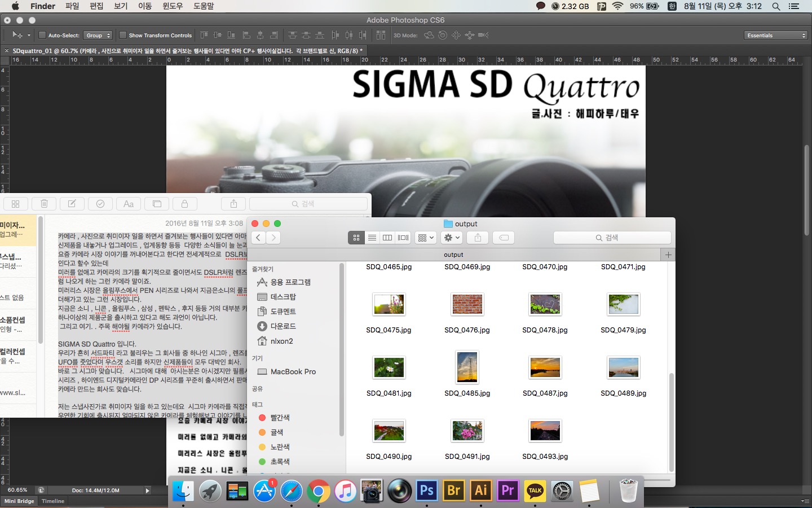The width and height of the screenshot is (812, 508).
Task: Switch Finder to list view
Action: click(372, 238)
